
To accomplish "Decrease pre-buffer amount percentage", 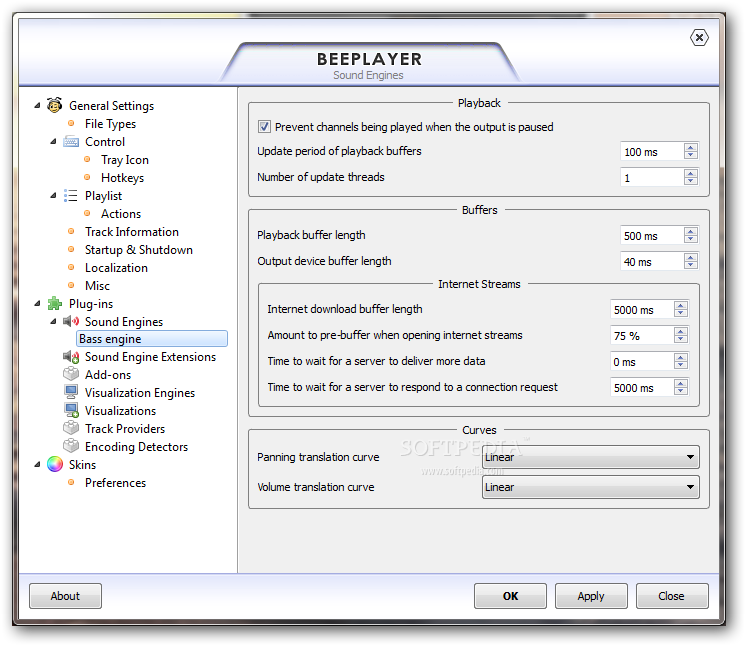I will point(681,339).
